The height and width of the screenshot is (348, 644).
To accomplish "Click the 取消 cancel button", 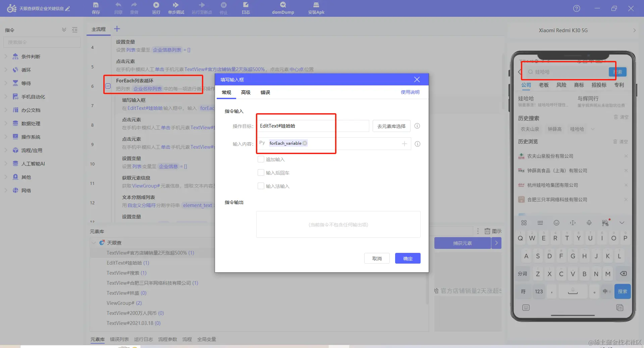I will [x=377, y=258].
